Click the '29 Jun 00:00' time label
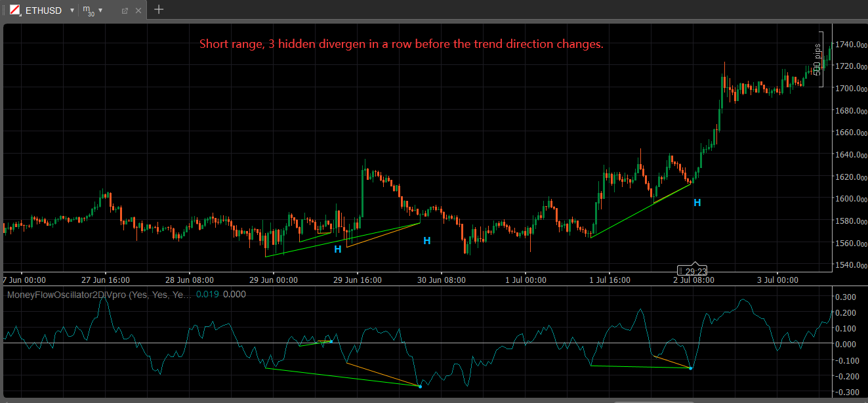The height and width of the screenshot is (403, 868). click(275, 280)
